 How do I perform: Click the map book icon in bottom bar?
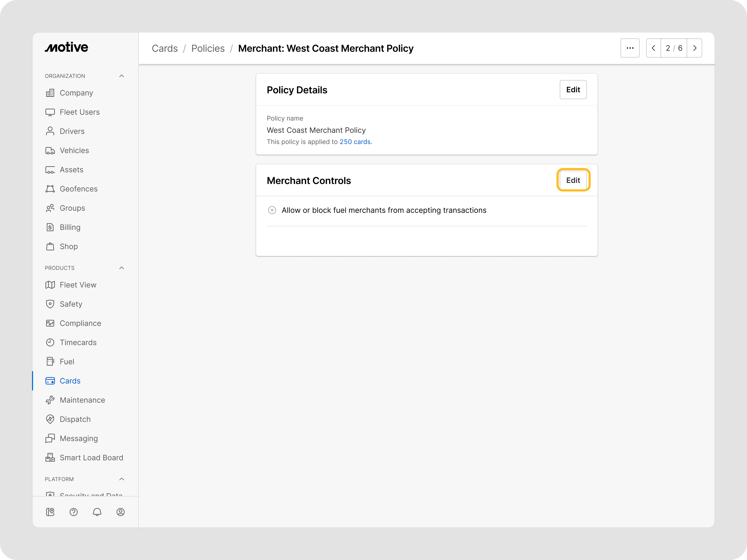[50, 512]
